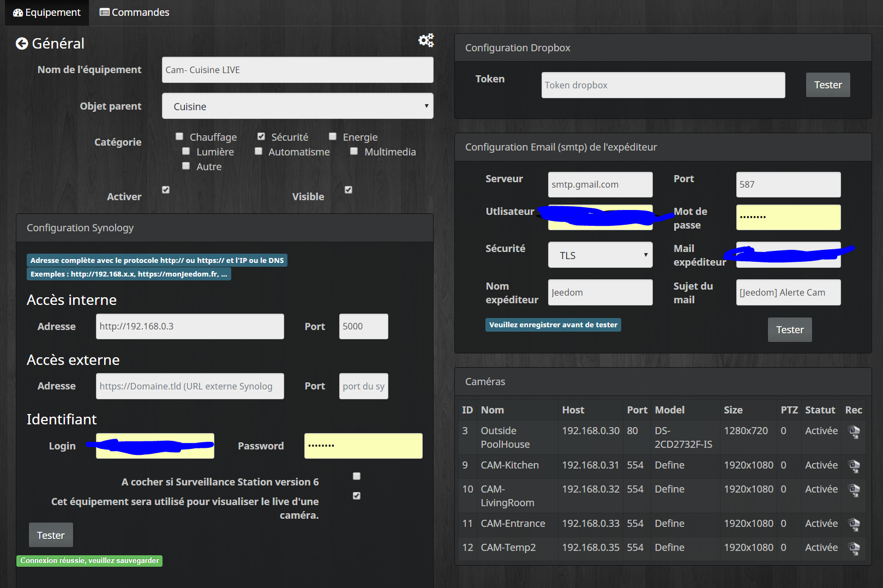
Task: Switch to the Commandes tab
Action: point(135,13)
